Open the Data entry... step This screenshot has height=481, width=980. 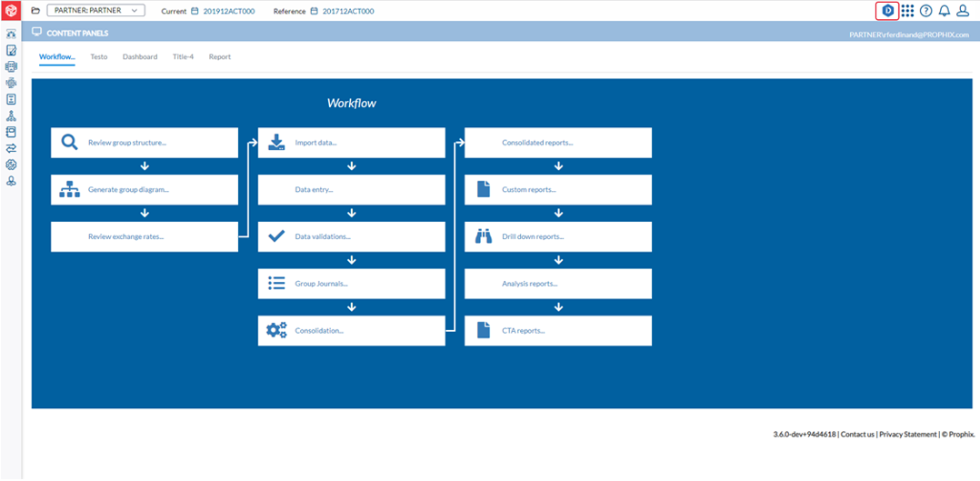point(351,189)
